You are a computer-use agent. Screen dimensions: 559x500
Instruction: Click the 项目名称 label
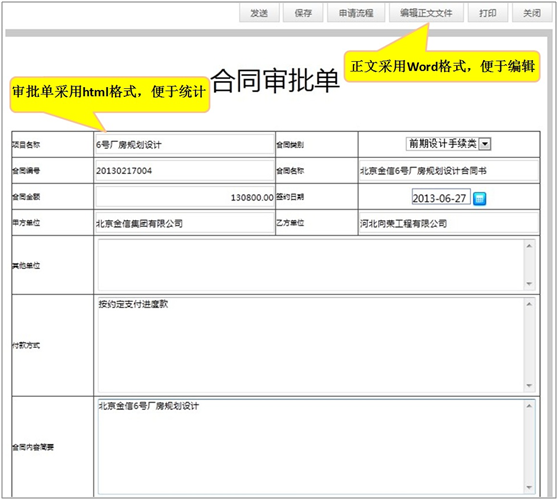[26, 144]
